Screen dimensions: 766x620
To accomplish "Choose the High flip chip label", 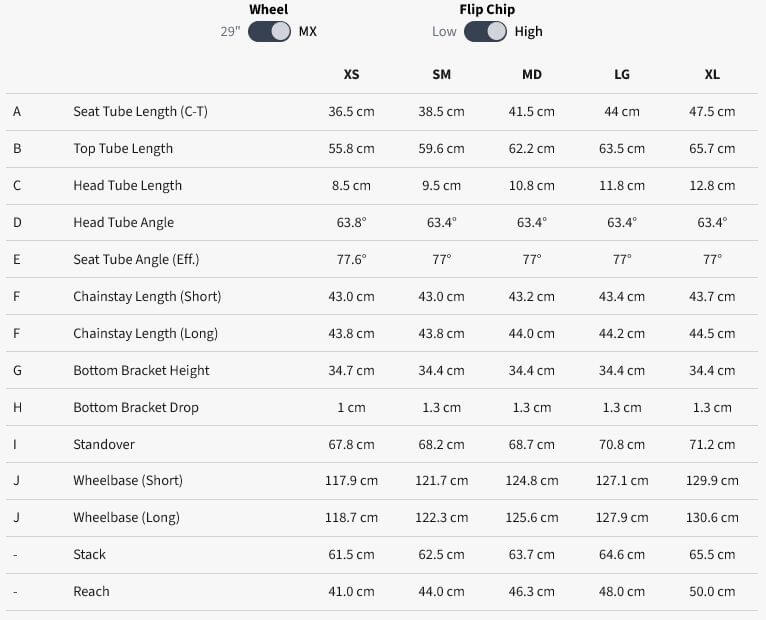I will pos(529,31).
